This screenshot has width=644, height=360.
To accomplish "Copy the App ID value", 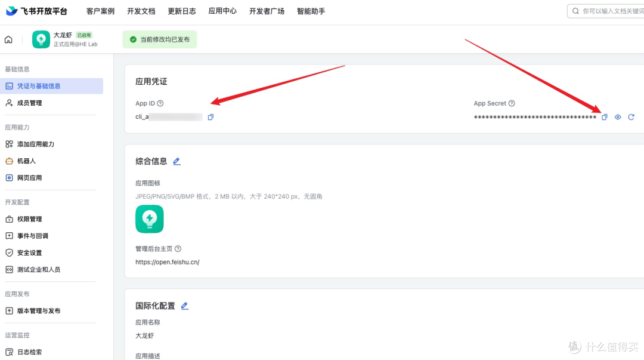I will 210,117.
